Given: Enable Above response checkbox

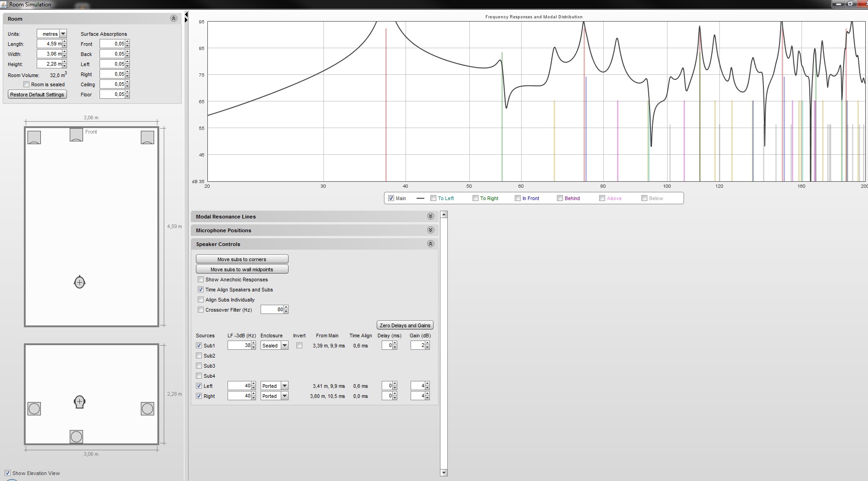Looking at the screenshot, I should point(602,198).
